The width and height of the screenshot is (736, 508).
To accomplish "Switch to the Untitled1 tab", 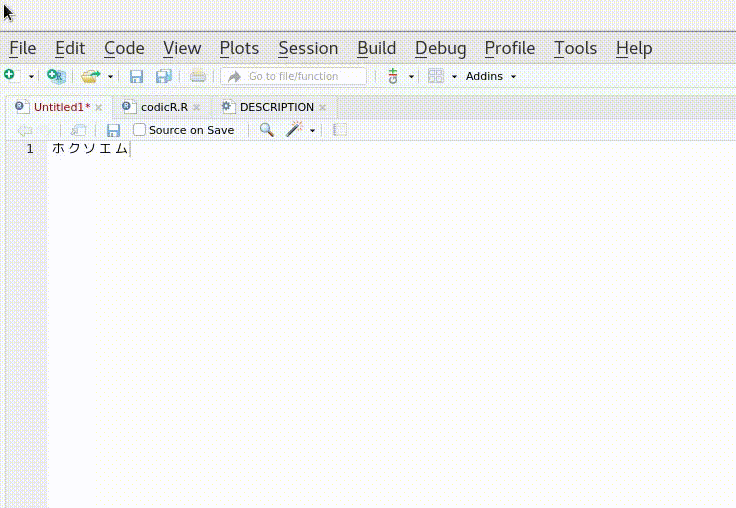I will 61,107.
